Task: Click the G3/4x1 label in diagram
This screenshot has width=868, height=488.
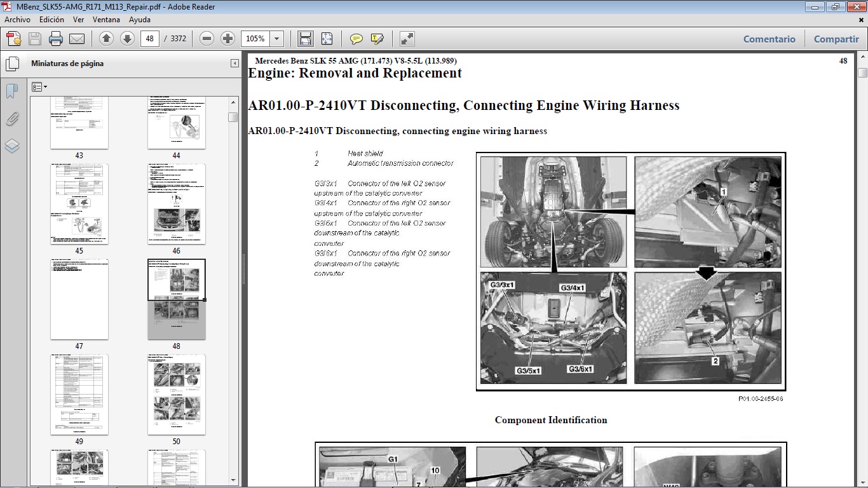Action: click(572, 288)
